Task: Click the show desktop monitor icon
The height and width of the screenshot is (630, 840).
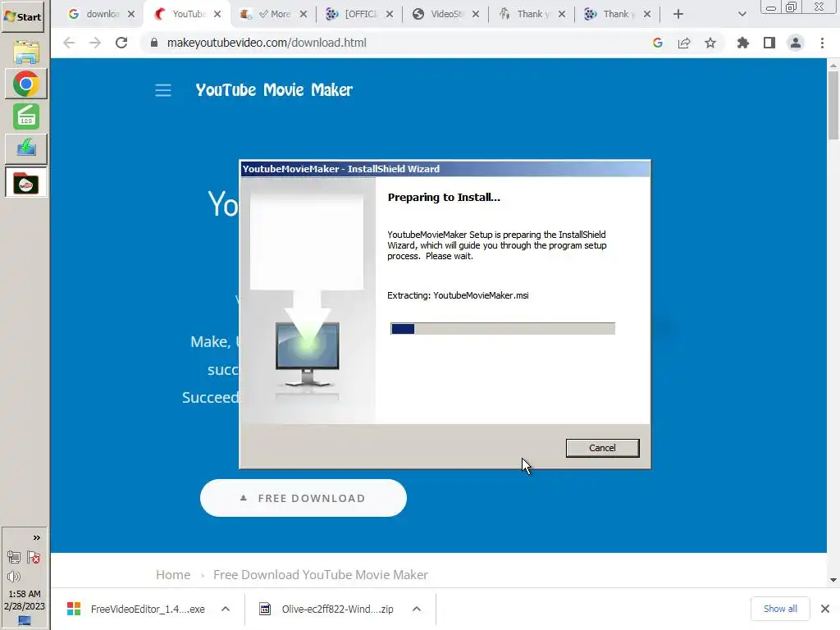Action: 25,620
